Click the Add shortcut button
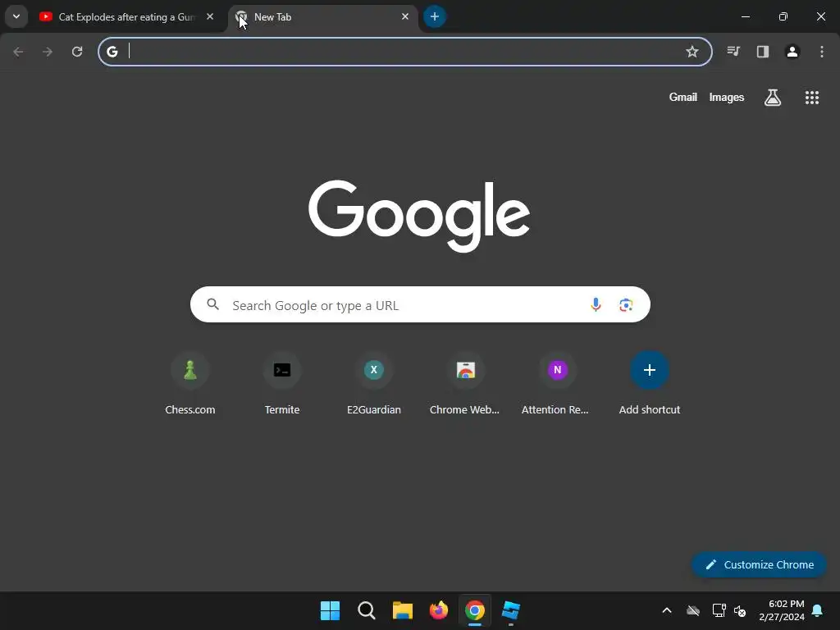The width and height of the screenshot is (840, 630). tap(650, 383)
